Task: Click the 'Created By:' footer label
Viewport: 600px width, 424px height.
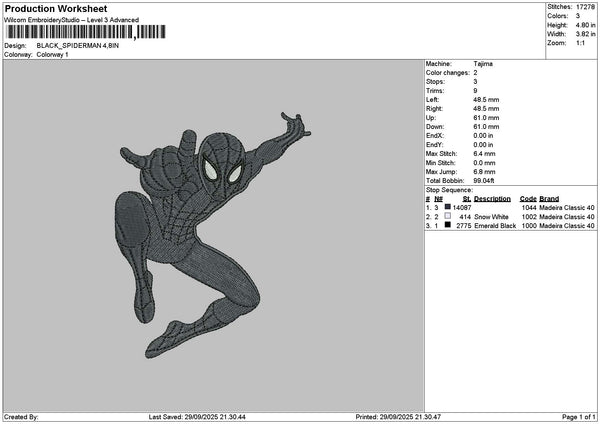Action: (21, 417)
